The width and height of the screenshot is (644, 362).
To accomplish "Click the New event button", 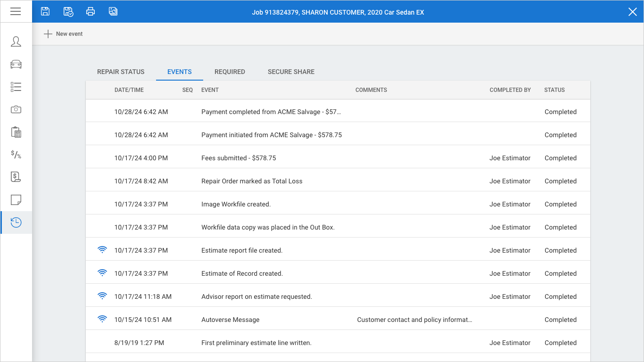I will pyautogui.click(x=63, y=34).
